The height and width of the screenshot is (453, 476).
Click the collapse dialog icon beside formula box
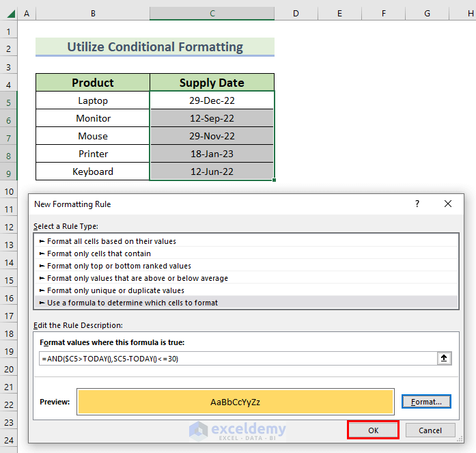(445, 358)
